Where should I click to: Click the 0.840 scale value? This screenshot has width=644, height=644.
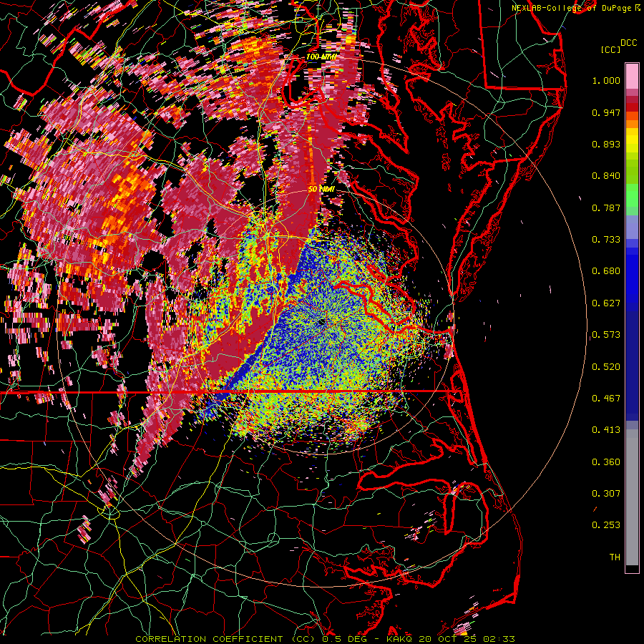[606, 176]
